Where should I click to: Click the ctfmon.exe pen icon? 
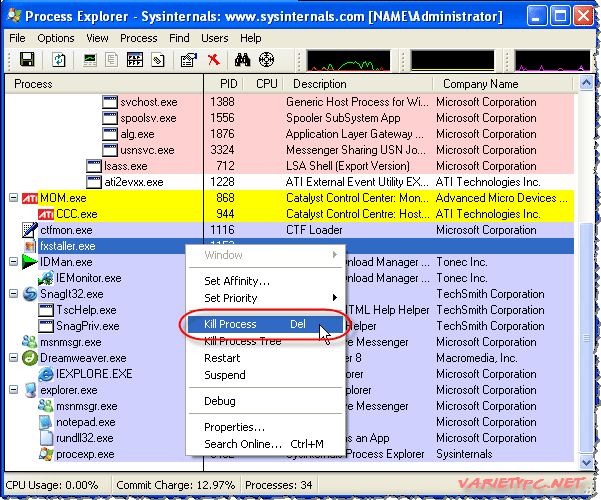click(30, 230)
